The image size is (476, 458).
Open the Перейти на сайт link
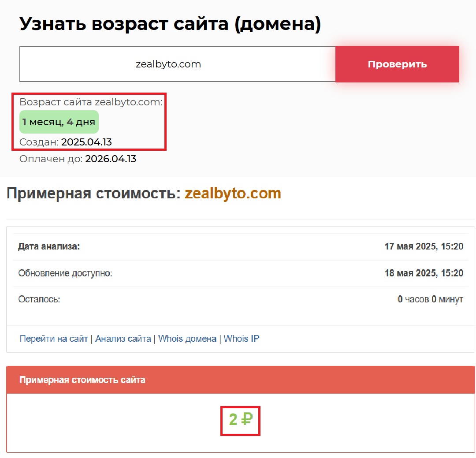[54, 339]
